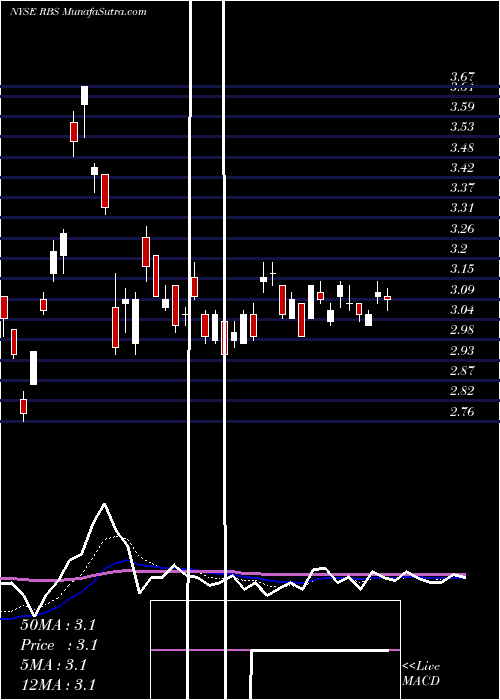The height and width of the screenshot is (700, 500).
Task: Select the lowest red candlestick near 2.76
Action: (23, 406)
